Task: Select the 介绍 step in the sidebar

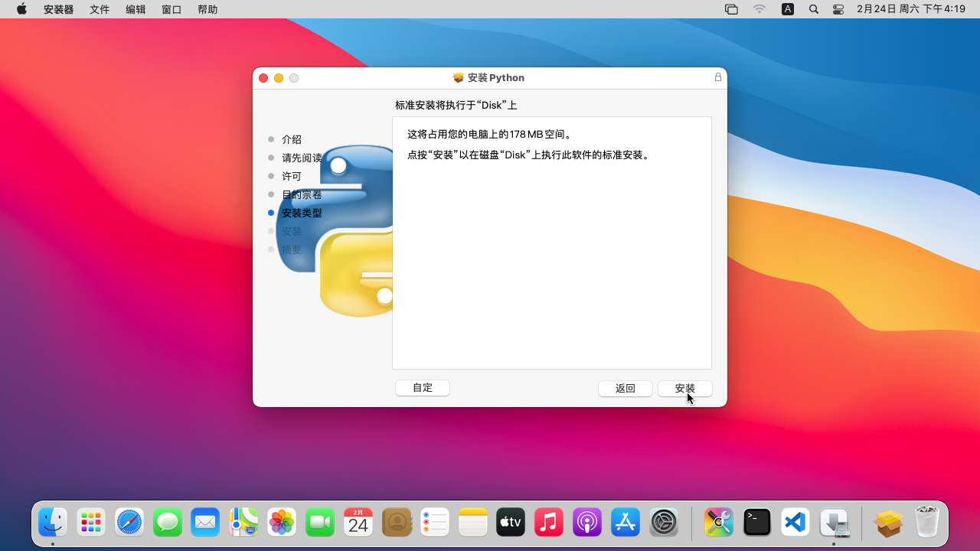Action: point(292,139)
